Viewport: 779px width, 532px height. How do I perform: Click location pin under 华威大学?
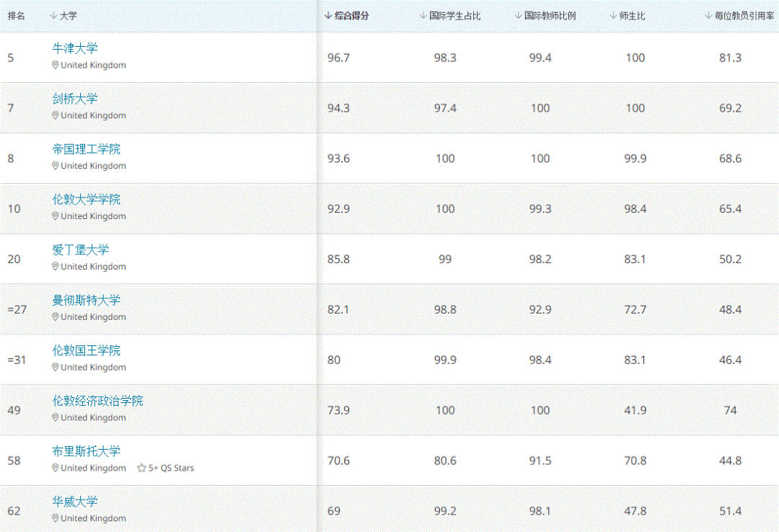coord(56,518)
